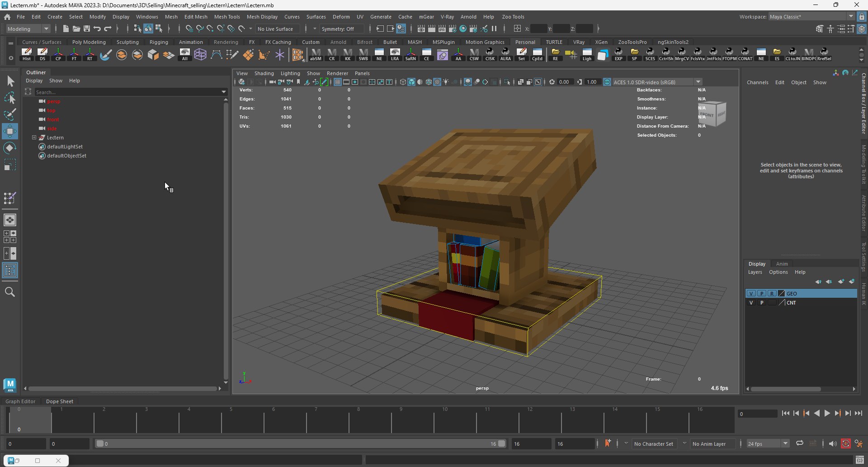The width and height of the screenshot is (868, 467).
Task: Go to start of playback range button
Action: (x=785, y=413)
